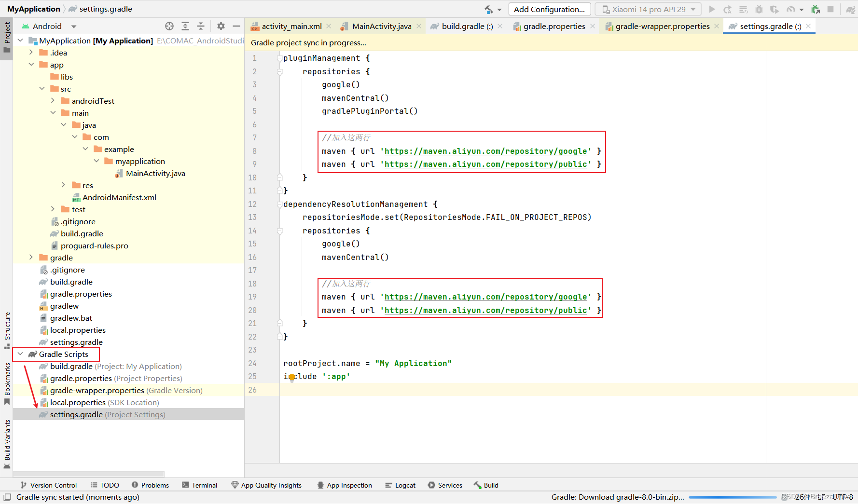Open the Xiaomi 14 pro API 29 device dropdown
Screen dimensions: 858x504
click(x=648, y=9)
